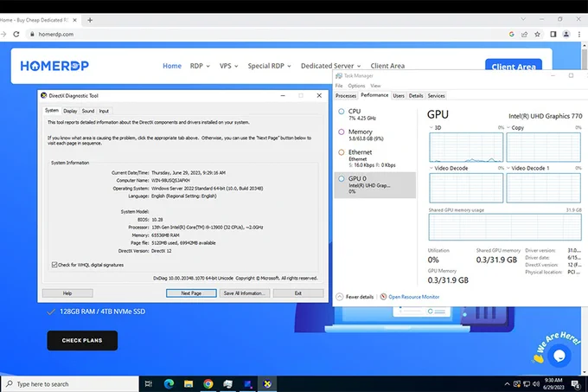Click the HOMERDP logo
Screen dimensions: 588x392
tap(54, 66)
